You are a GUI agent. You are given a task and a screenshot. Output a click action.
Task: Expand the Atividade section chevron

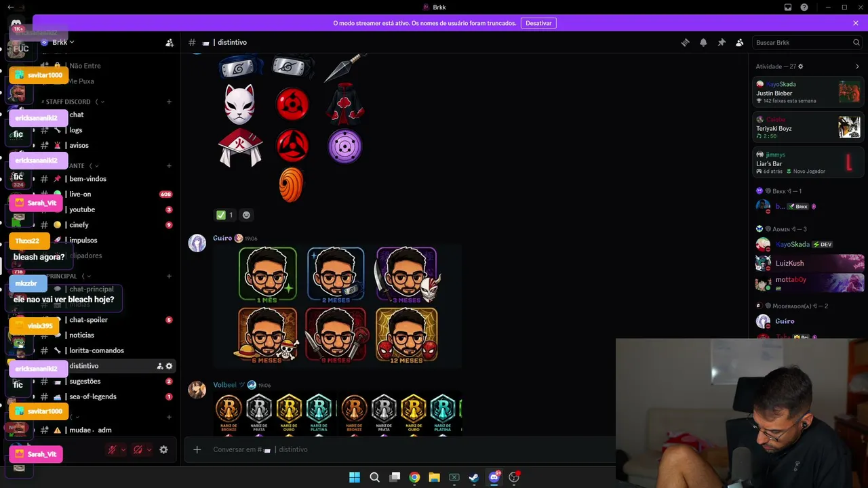857,66
